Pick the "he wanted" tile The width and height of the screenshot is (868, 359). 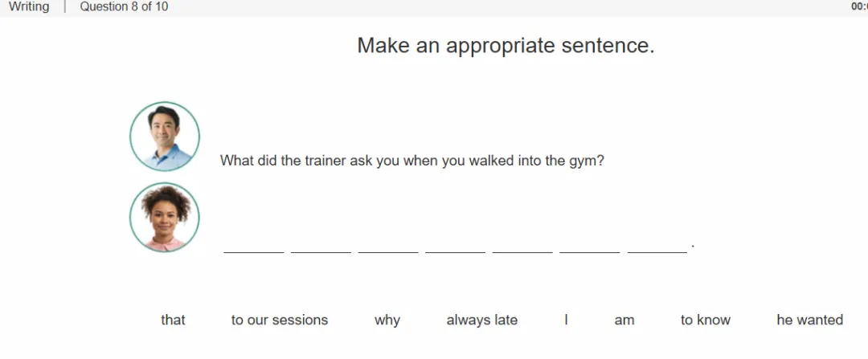point(810,320)
